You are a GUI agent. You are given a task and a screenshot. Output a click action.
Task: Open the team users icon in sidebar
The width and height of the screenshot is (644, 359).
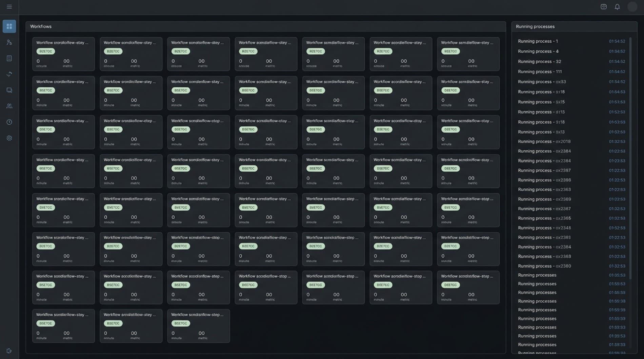[9, 106]
